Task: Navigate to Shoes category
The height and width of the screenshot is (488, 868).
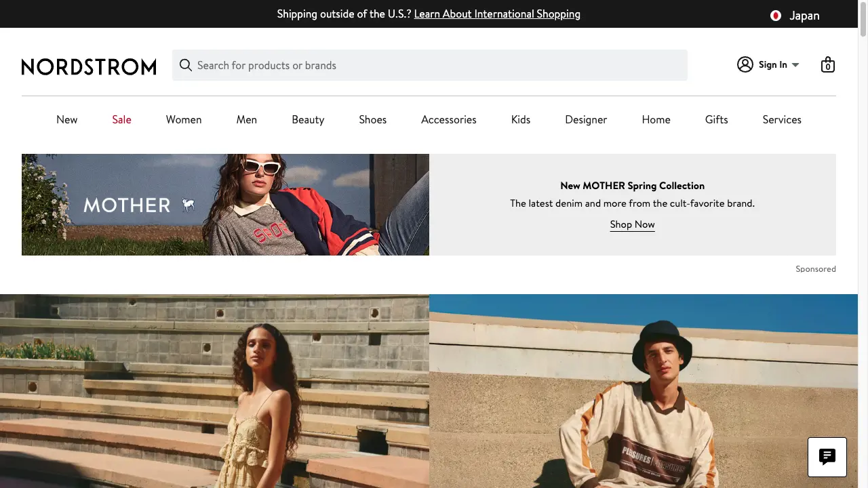Action: point(372,119)
